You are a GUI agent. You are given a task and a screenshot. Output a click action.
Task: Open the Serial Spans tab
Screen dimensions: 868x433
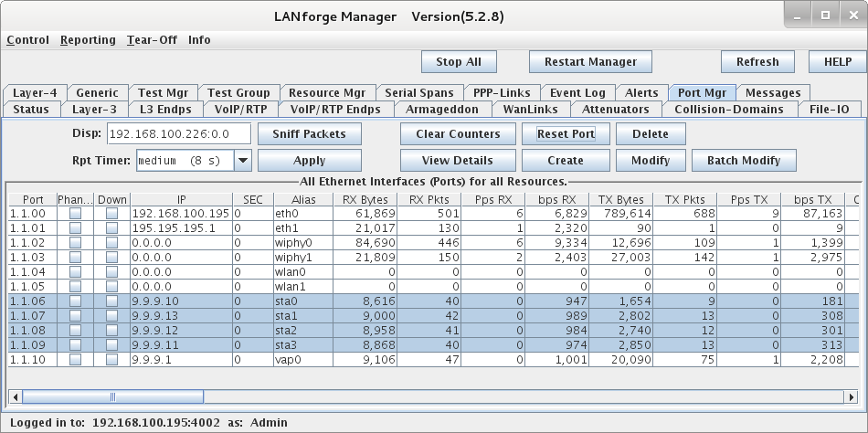(x=419, y=92)
